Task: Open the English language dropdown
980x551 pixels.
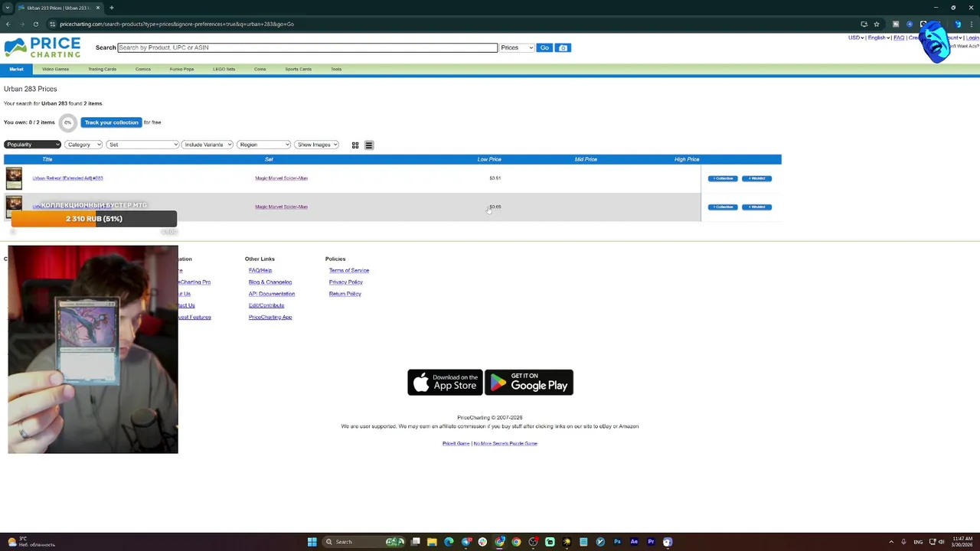Action: click(x=878, y=37)
